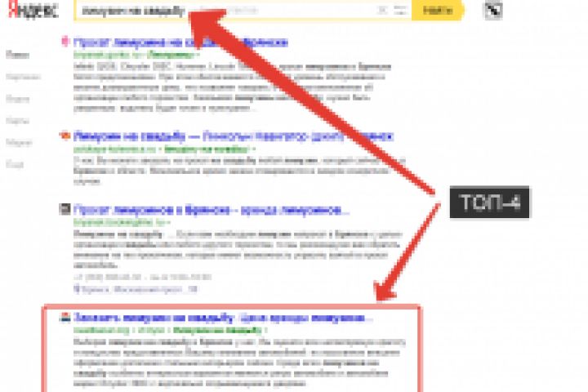Expand the arrow after second result's green URL
The width and height of the screenshot is (588, 392).
[254, 149]
